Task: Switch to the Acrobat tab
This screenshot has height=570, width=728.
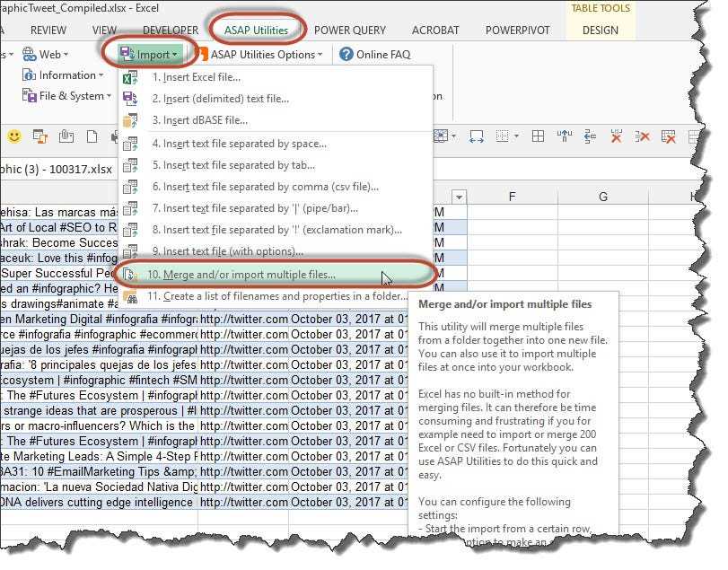Action: click(x=435, y=31)
